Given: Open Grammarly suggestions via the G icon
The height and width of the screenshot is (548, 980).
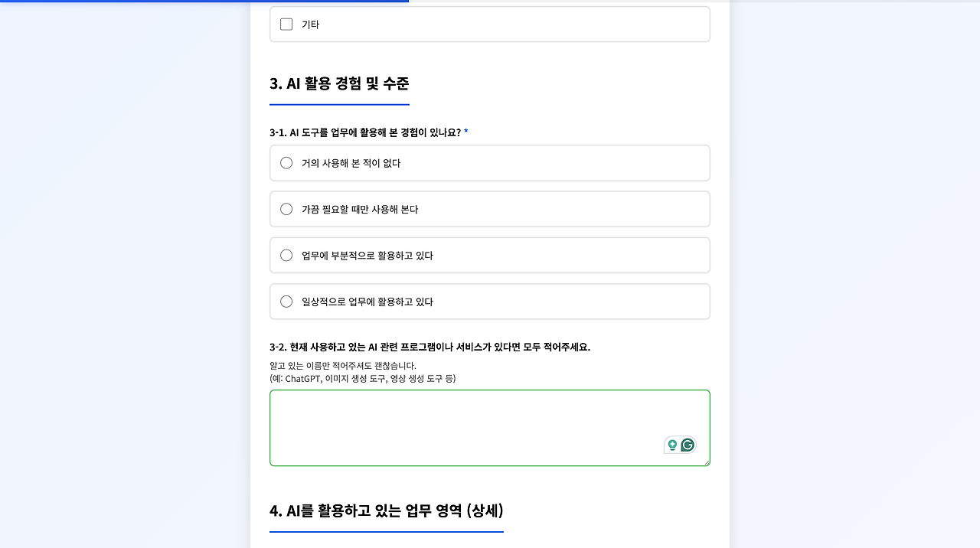Looking at the screenshot, I should (x=687, y=445).
